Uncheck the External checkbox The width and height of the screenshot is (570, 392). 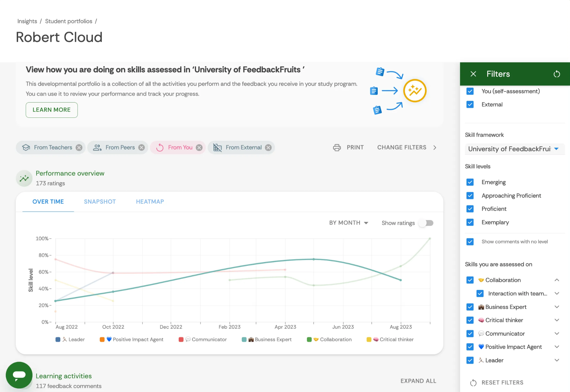pyautogui.click(x=470, y=105)
